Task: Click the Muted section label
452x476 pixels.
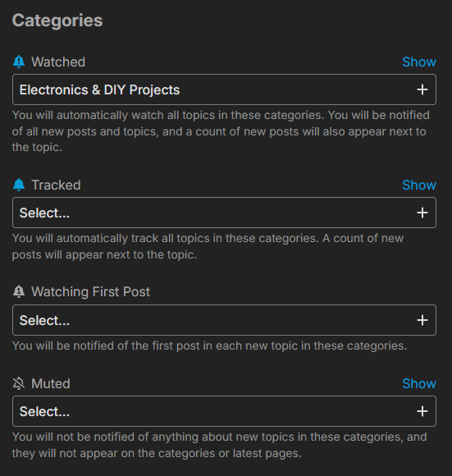Action: [x=51, y=383]
